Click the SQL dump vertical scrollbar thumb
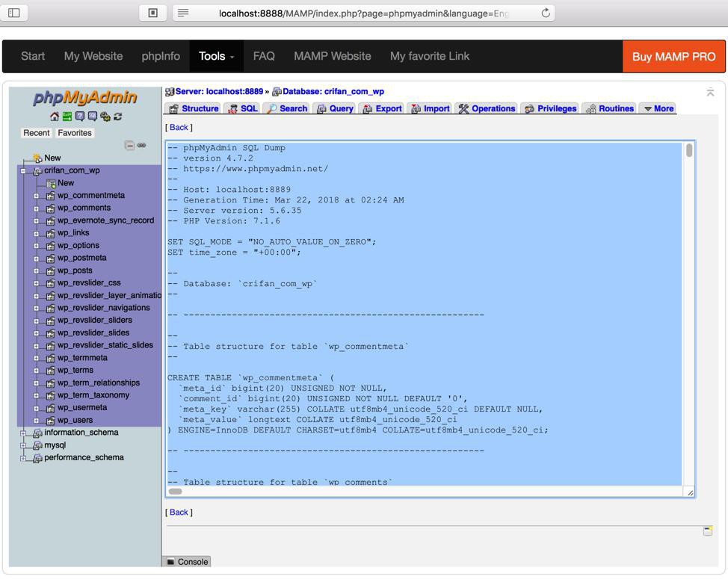This screenshot has width=728, height=579. pos(689,150)
